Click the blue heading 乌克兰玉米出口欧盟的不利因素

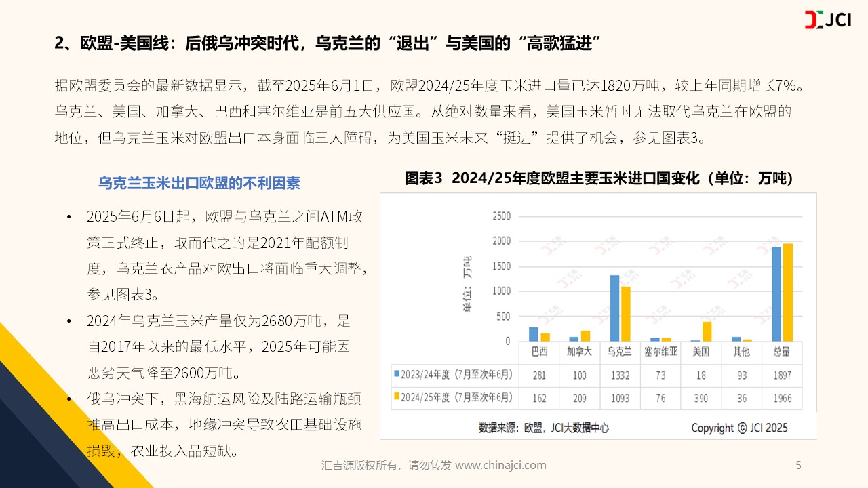point(199,183)
